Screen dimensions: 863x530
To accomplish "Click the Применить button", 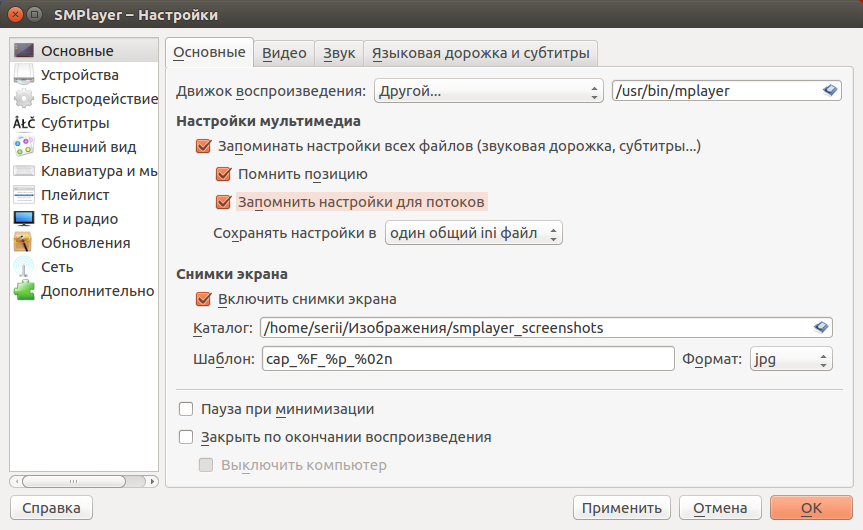I will coord(621,507).
